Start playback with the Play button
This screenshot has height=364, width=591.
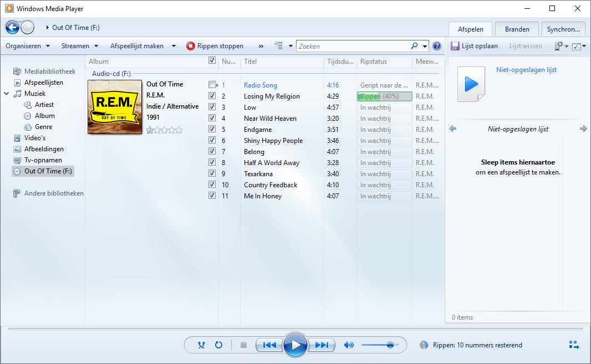click(295, 345)
